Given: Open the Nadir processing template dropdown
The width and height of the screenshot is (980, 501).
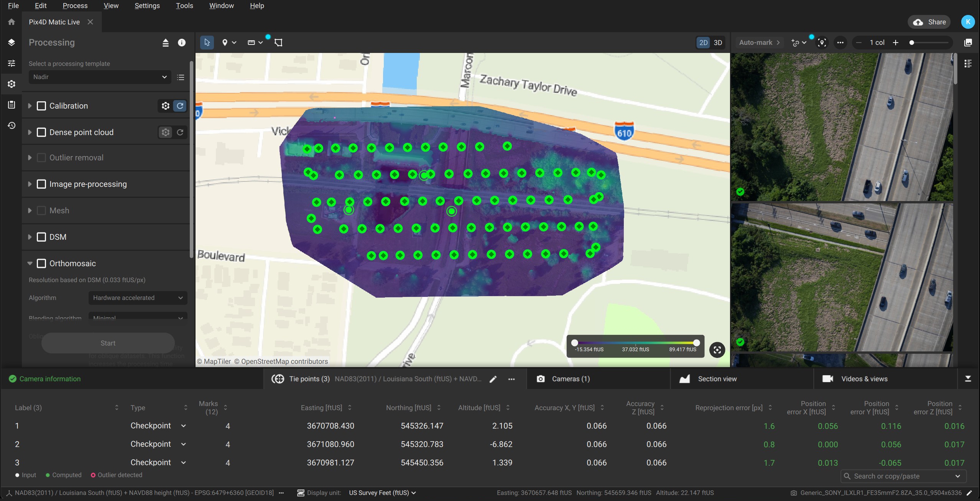Looking at the screenshot, I should point(100,77).
